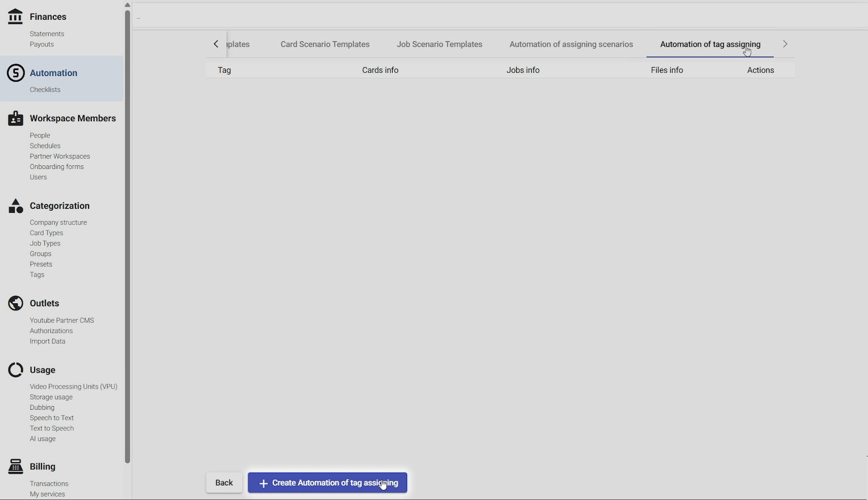This screenshot has height=500, width=868.
Task: Switch to Card Scenario Templates tab
Action: point(325,44)
